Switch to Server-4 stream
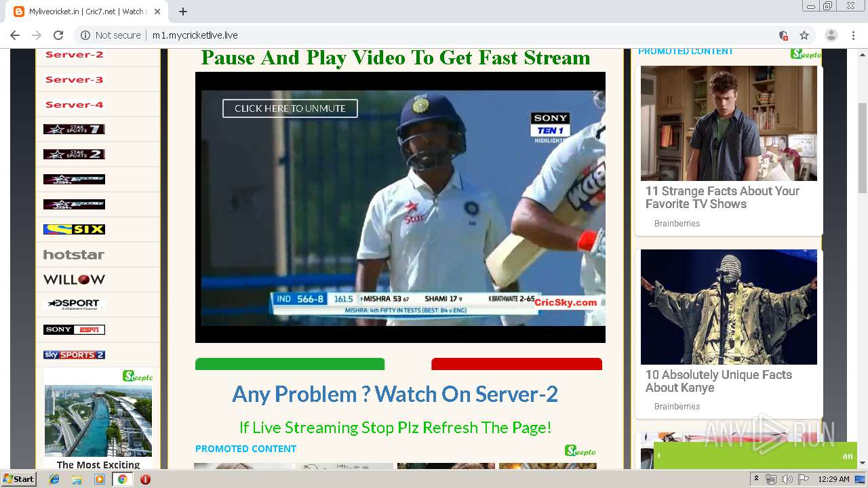The height and width of the screenshot is (488, 868). point(74,104)
